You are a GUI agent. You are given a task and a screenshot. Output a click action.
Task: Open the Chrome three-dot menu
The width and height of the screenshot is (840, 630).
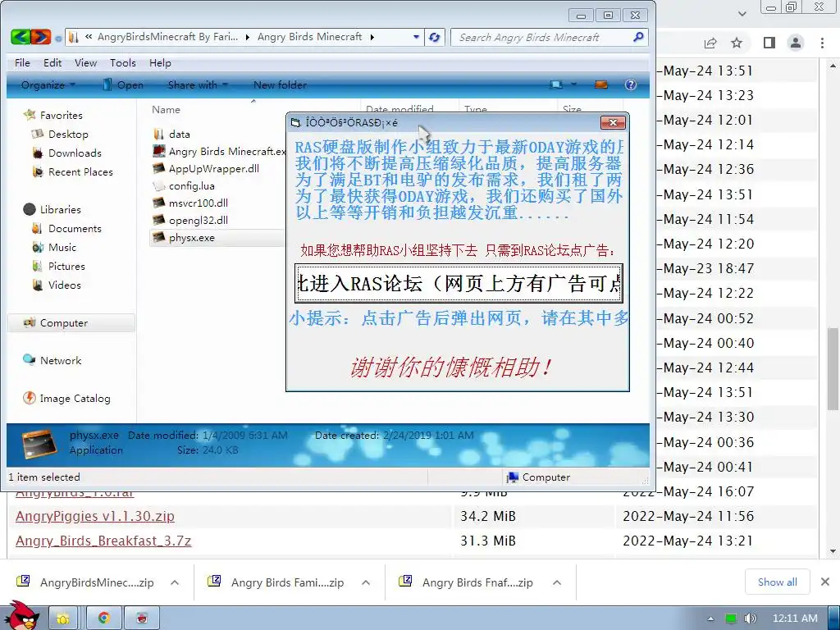coord(822,43)
